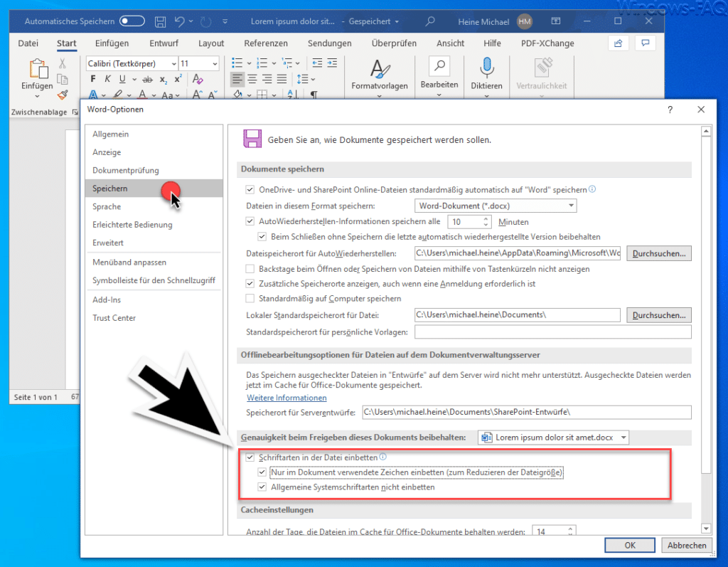
Task: Open the Datei tab
Action: click(x=28, y=43)
